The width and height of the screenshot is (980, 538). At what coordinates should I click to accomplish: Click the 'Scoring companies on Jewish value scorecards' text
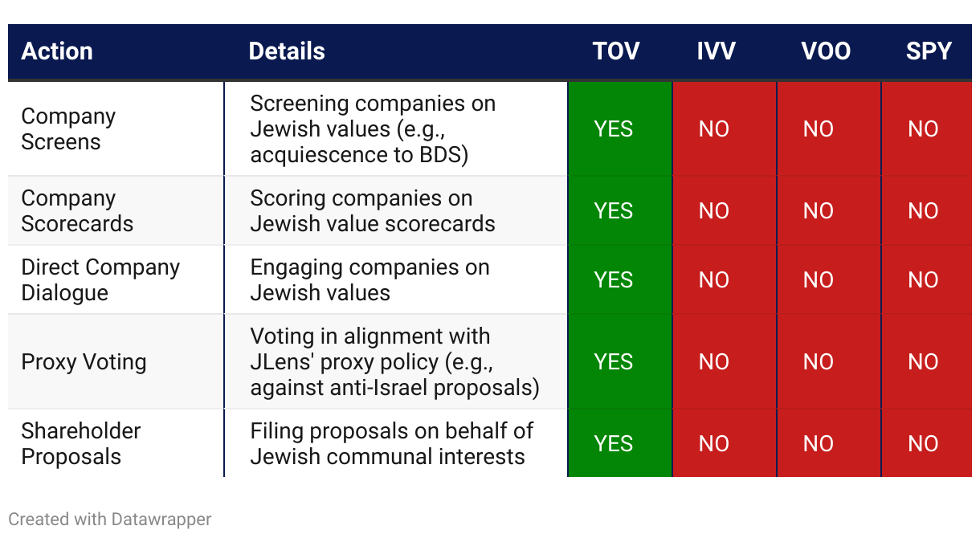pos(373,211)
